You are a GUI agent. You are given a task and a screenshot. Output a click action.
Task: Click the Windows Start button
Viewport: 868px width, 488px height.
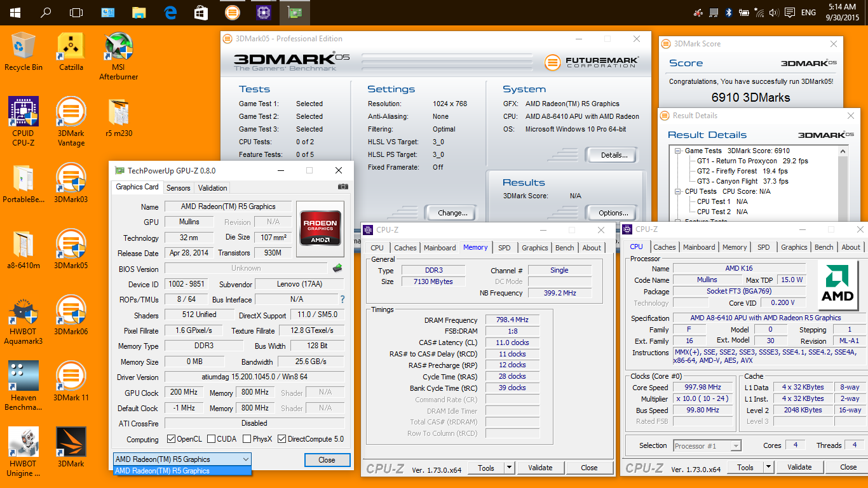coord(15,12)
